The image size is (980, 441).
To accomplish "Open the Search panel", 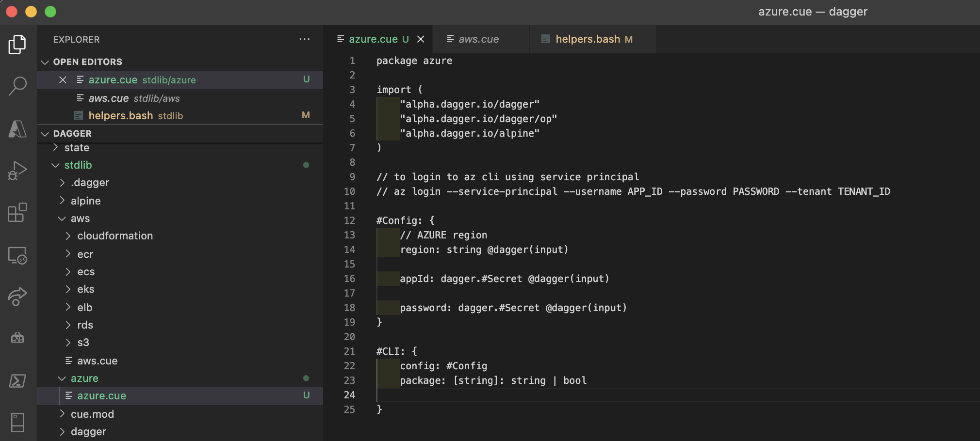I will [18, 85].
